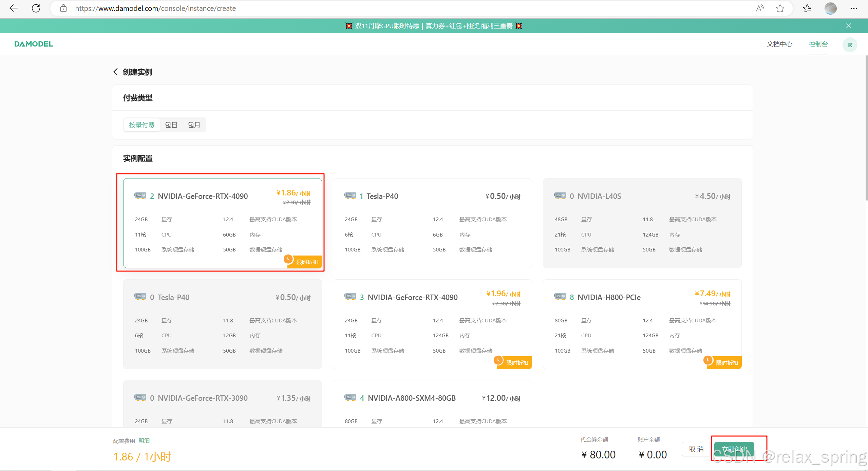
Task: Open the favorites list icon
Action: coord(807,8)
